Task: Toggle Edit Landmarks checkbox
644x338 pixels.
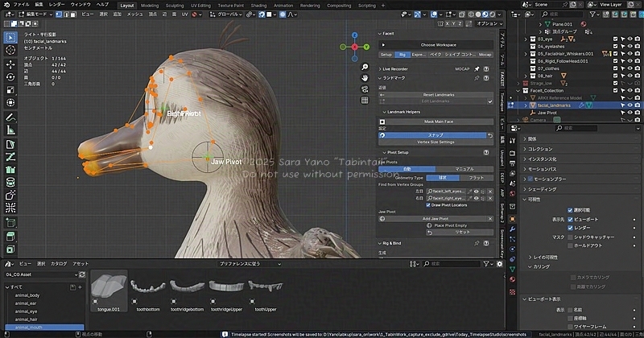Action: (490, 101)
